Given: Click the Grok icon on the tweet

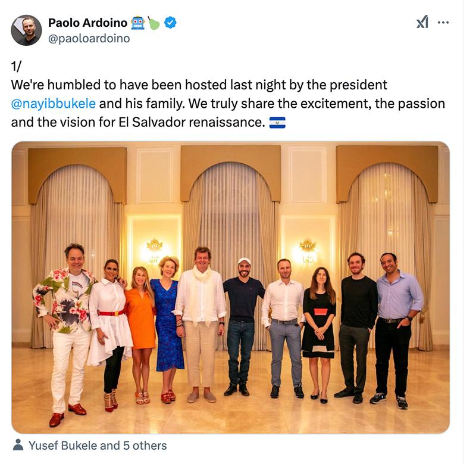Looking at the screenshot, I should tap(422, 23).
